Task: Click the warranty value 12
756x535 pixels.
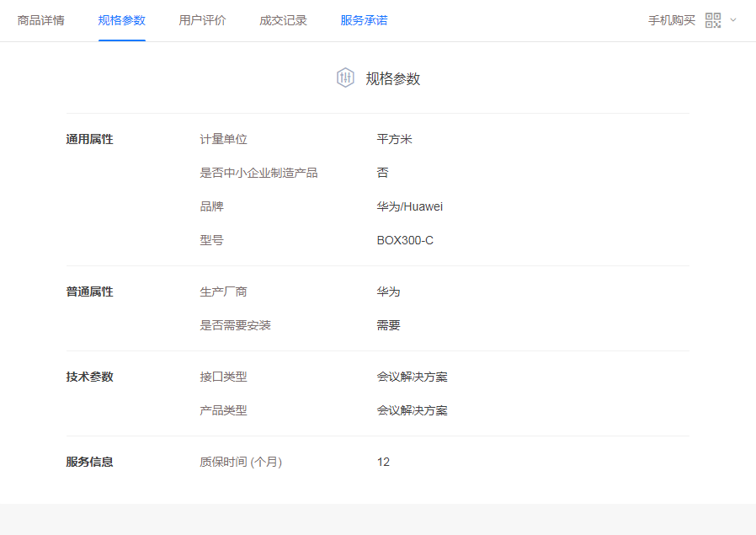Action: coord(383,463)
